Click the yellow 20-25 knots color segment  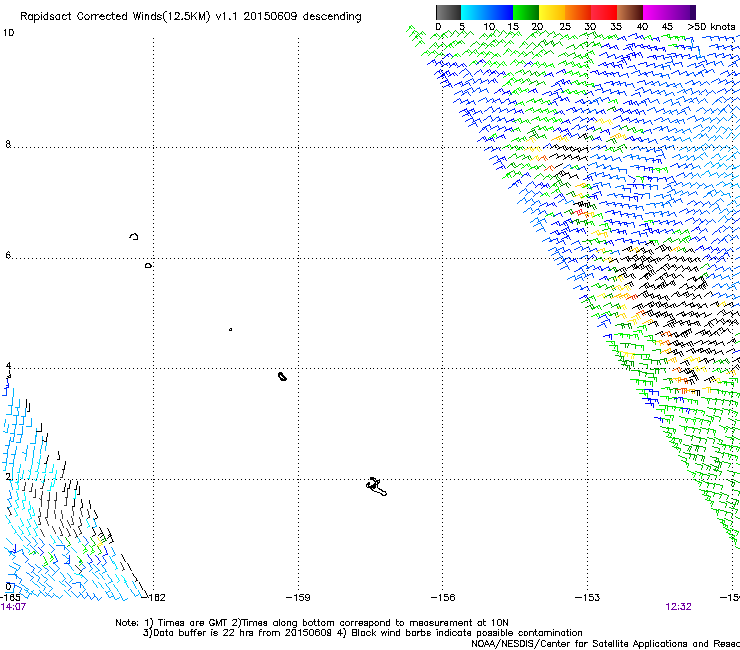coord(552,12)
